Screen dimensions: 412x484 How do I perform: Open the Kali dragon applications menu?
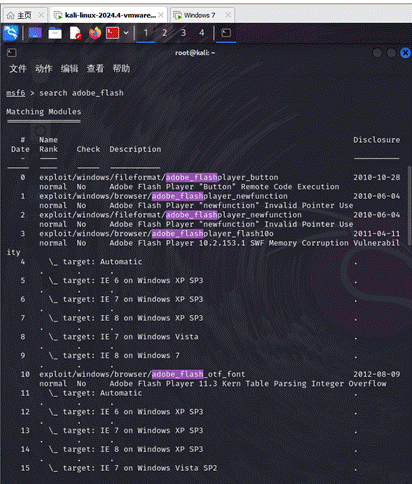pos(11,33)
